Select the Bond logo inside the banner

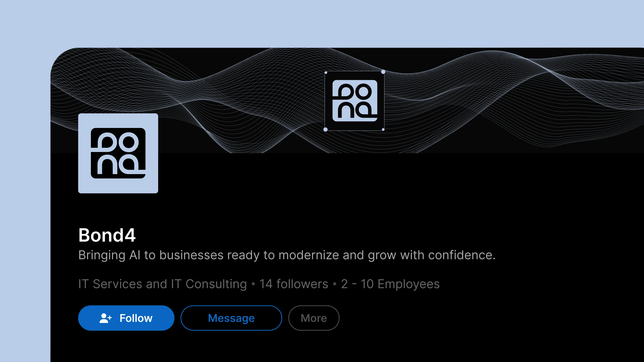click(x=355, y=101)
